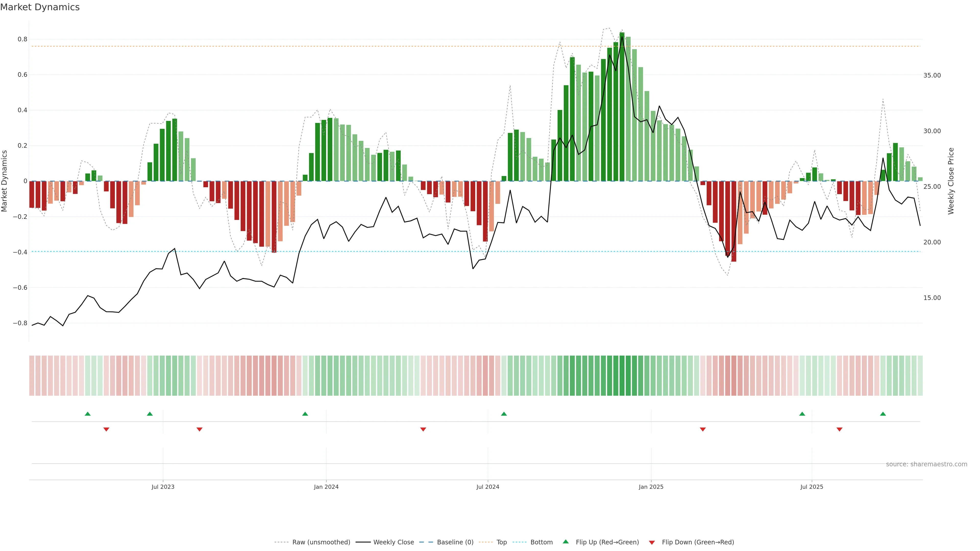Click the Jan 2025 x-axis tick label
The image size is (980, 551).
(x=651, y=487)
